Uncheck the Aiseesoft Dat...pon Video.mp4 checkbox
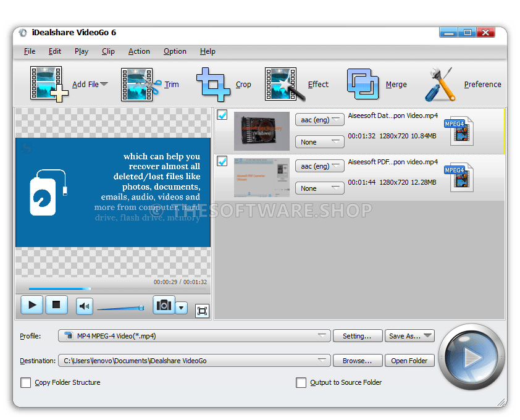The image size is (520, 420). 222,115
